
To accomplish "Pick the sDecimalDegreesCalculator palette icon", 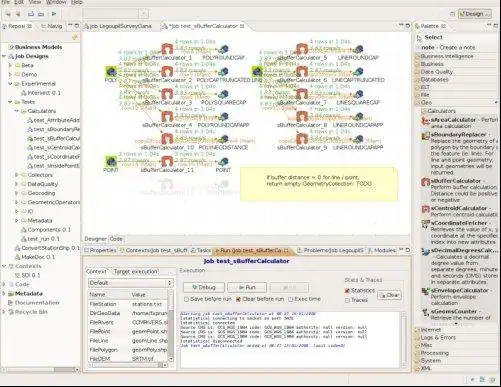I will click(x=425, y=252).
